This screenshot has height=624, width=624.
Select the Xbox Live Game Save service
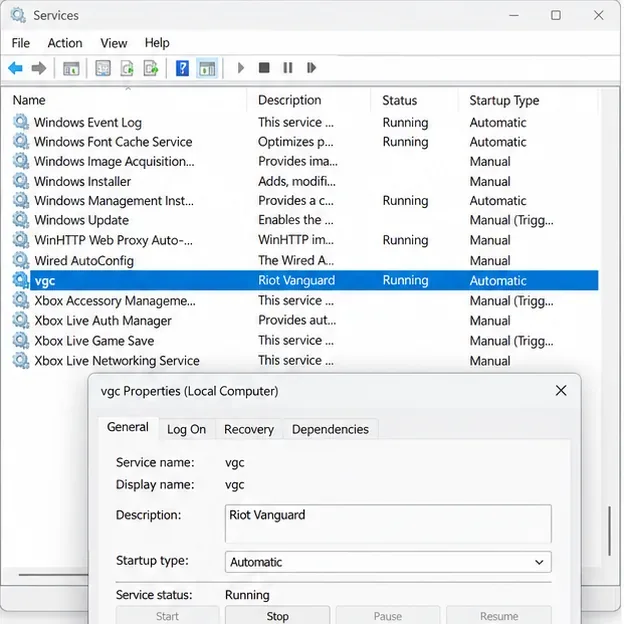tap(94, 341)
